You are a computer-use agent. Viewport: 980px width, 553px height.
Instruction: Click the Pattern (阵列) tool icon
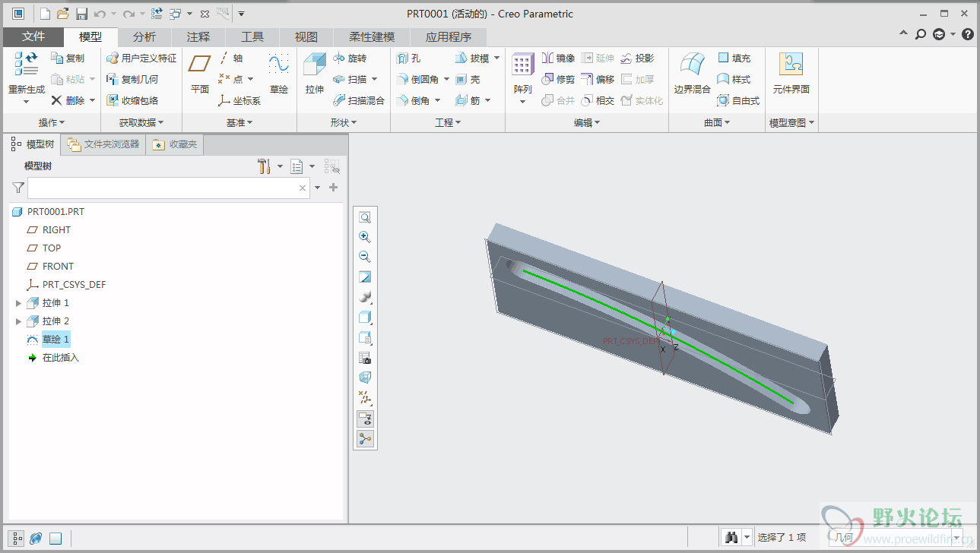point(522,65)
